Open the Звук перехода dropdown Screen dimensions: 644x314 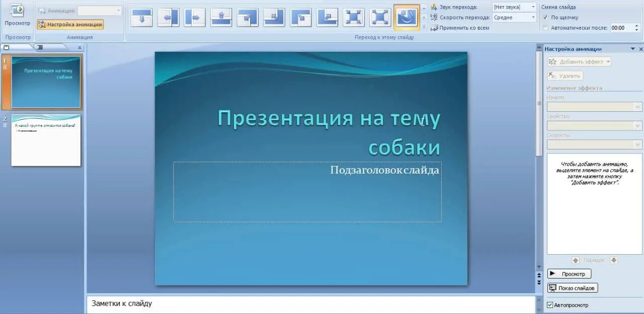[x=533, y=7]
